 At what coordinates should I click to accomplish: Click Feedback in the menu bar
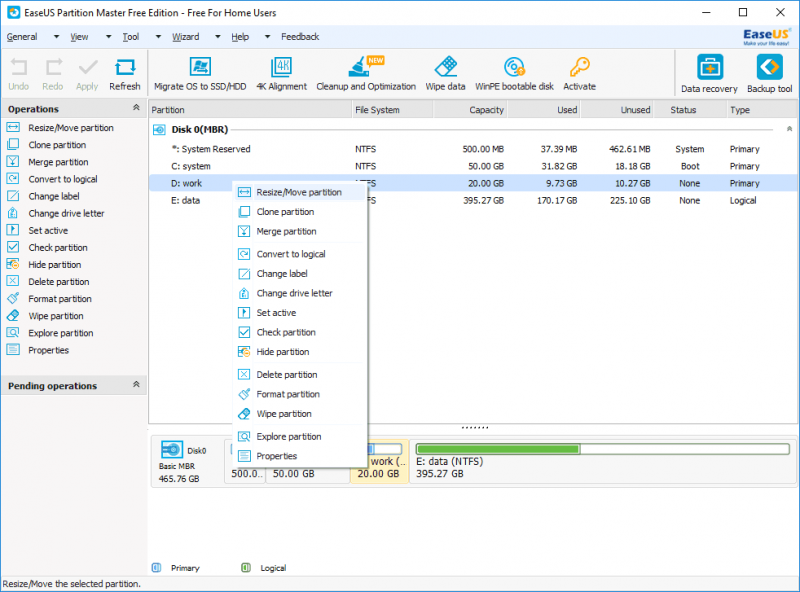pyautogui.click(x=300, y=37)
